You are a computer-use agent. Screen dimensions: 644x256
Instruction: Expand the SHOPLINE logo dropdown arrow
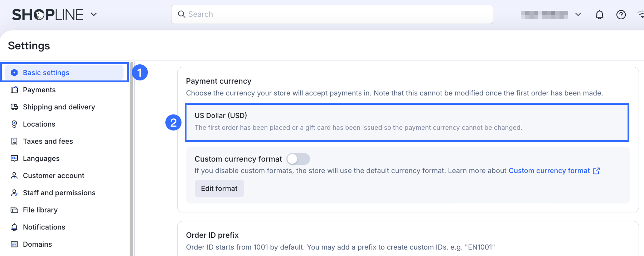click(x=94, y=14)
